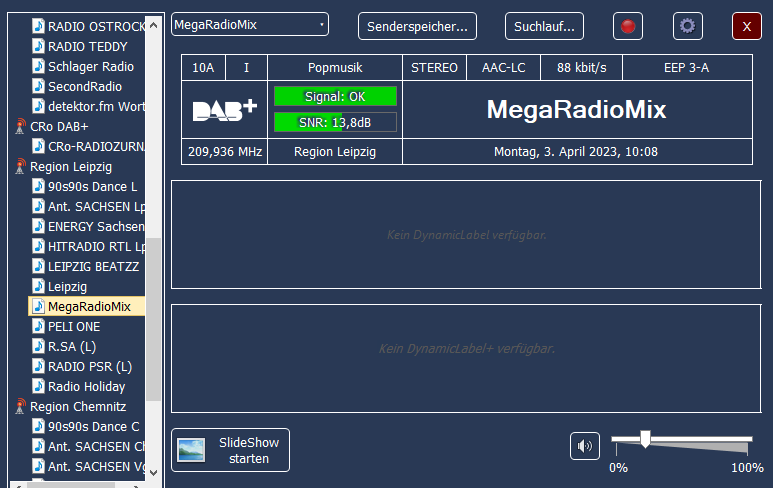Click the CRo DAB+ antenna icon
This screenshot has width=773, height=488.
click(x=20, y=127)
